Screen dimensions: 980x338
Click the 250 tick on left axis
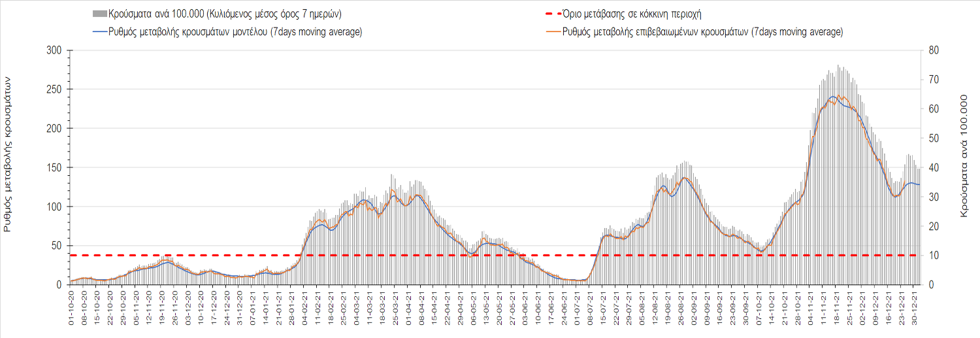click(54, 90)
